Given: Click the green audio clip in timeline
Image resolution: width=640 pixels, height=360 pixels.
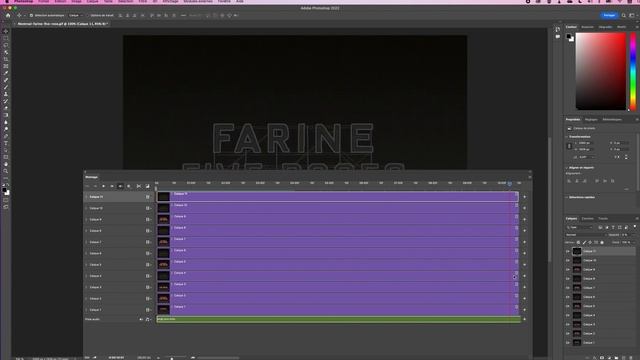Looking at the screenshot, I should point(338,320).
